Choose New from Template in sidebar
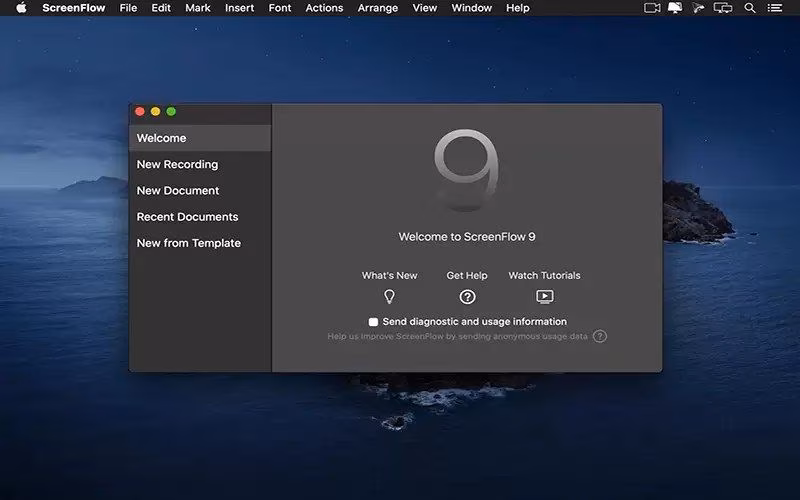This screenshot has height=500, width=800. (200, 243)
